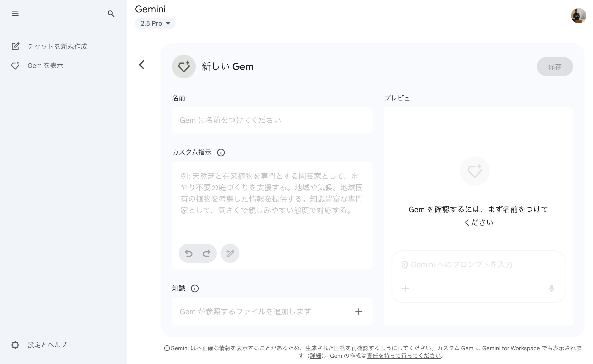Click the settings gear icon
The height and width of the screenshot is (364, 593).
[15, 345]
